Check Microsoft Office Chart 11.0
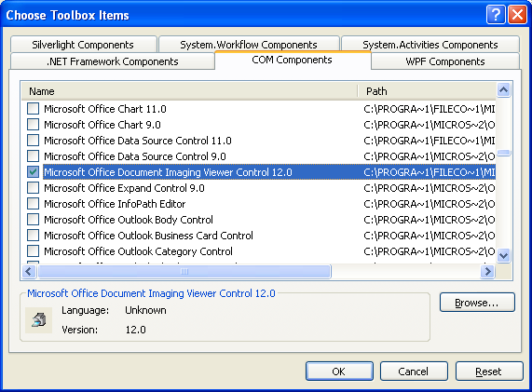The height and width of the screenshot is (392, 532). [33, 109]
